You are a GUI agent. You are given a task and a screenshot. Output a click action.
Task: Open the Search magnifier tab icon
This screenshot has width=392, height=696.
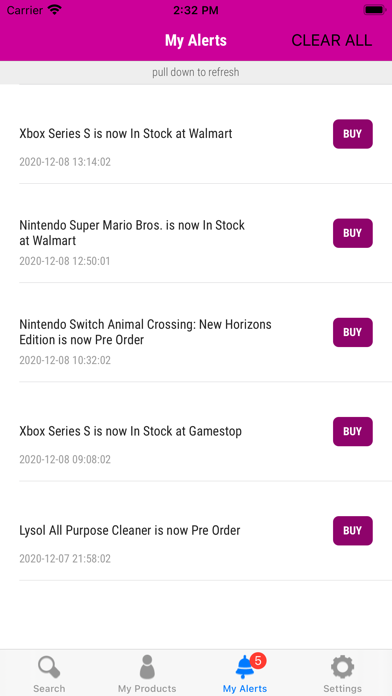click(49, 667)
